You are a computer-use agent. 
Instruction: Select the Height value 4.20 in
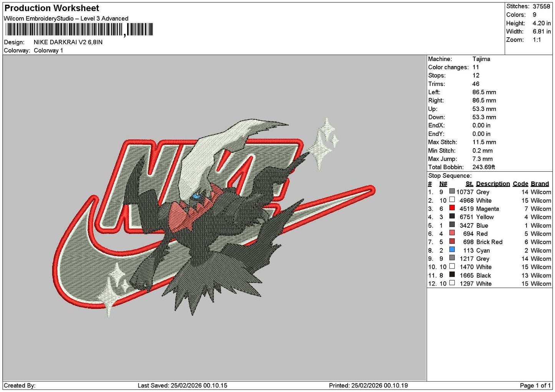pos(542,23)
